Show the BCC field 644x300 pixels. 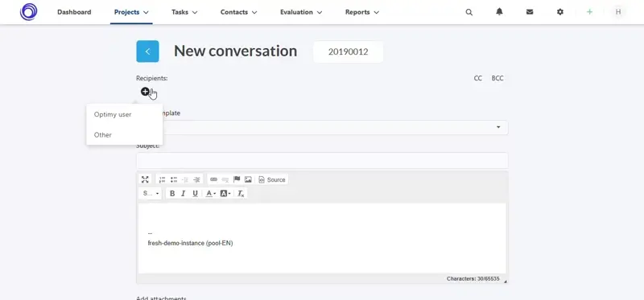coord(497,78)
